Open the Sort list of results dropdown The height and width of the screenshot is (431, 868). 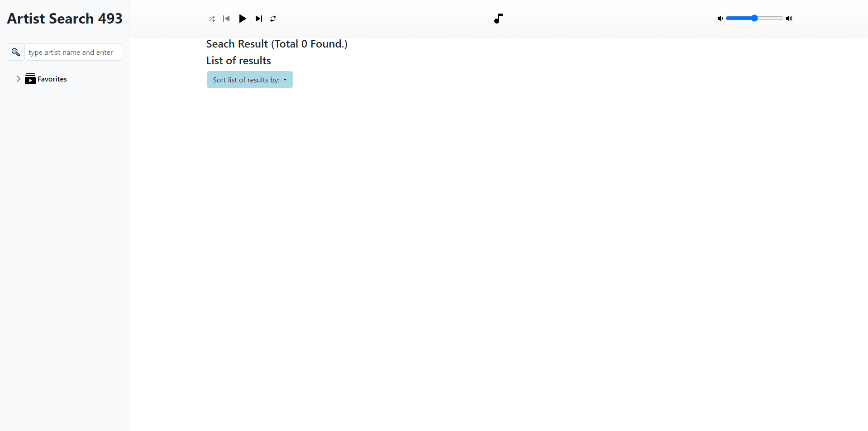pyautogui.click(x=250, y=80)
